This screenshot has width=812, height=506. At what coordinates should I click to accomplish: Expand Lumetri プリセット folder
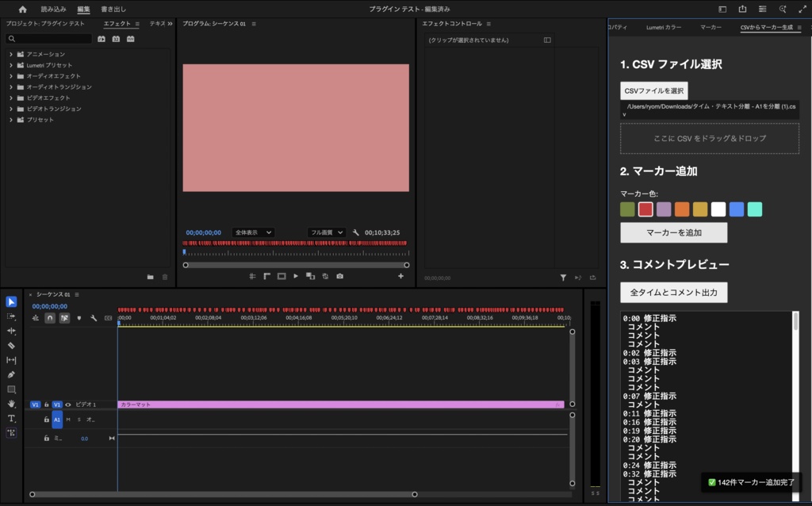11,65
